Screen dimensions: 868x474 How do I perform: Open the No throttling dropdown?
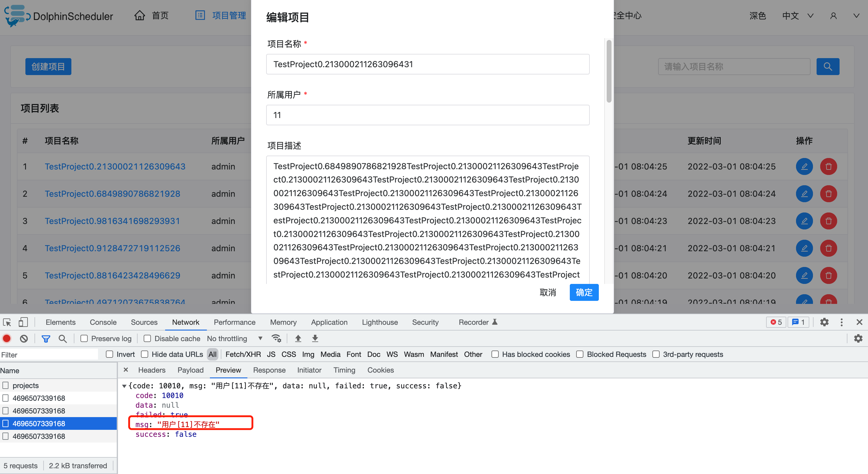(234, 338)
